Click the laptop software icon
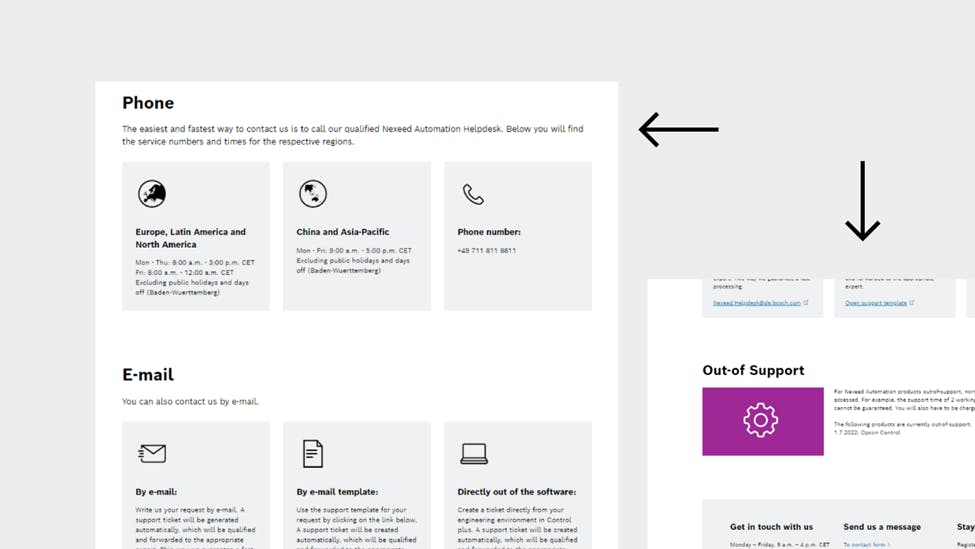This screenshot has height=549, width=975. pyautogui.click(x=474, y=453)
